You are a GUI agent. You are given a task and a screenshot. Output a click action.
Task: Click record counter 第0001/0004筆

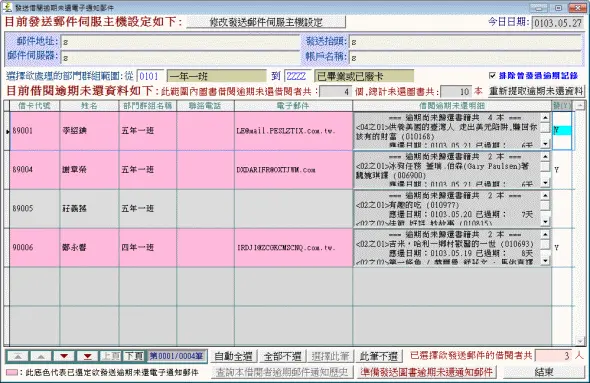point(176,356)
